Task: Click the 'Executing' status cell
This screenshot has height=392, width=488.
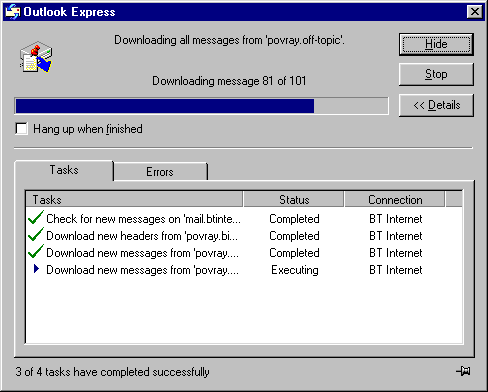Action: click(x=295, y=270)
